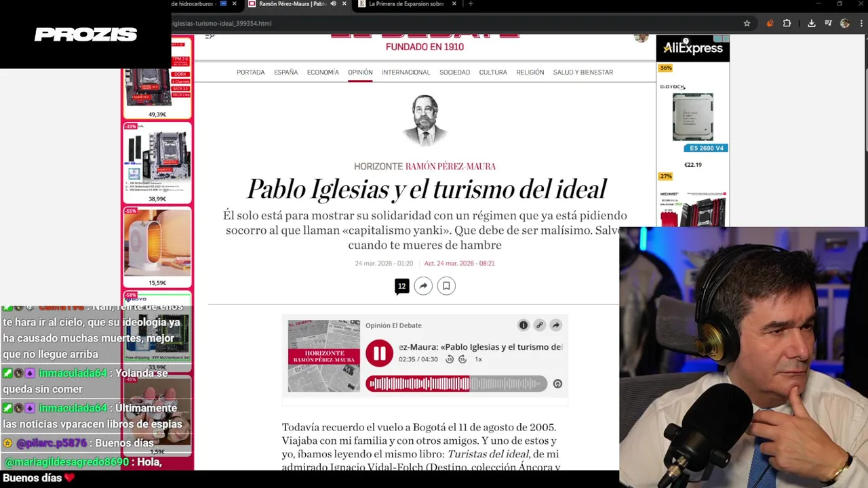The image size is (868, 488).
Task: Open Internacional section
Action: click(x=406, y=72)
